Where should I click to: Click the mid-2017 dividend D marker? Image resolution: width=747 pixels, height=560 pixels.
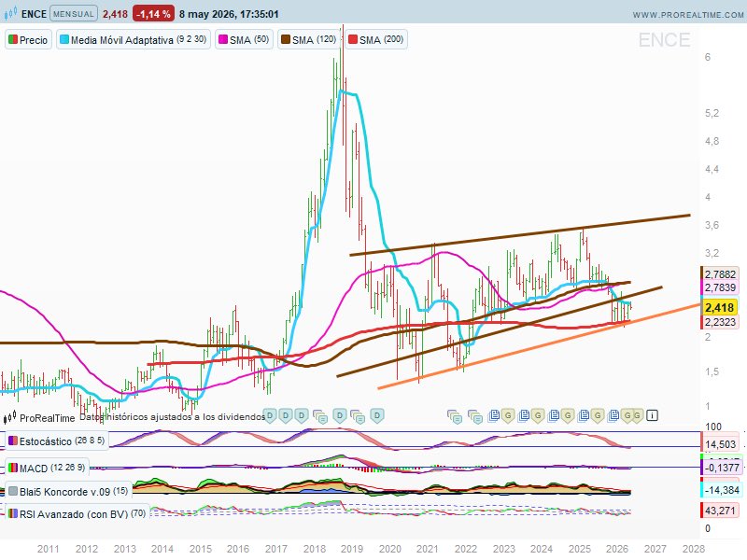301,415
